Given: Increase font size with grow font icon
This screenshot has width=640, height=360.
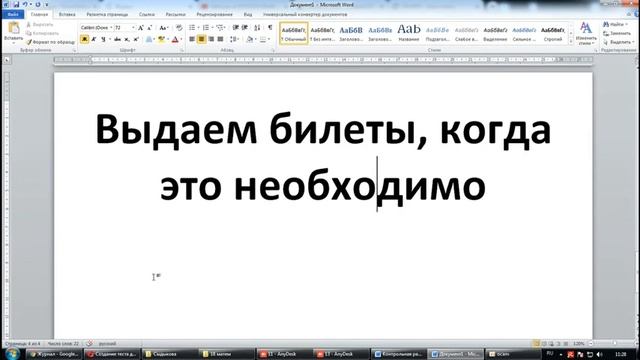Looking at the screenshot, I should [141, 28].
